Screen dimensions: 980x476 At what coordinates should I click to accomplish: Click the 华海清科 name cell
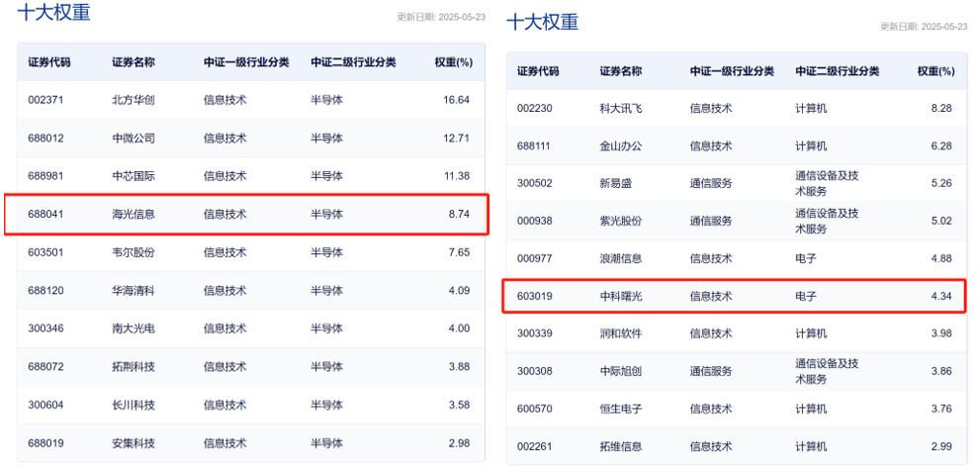134,290
